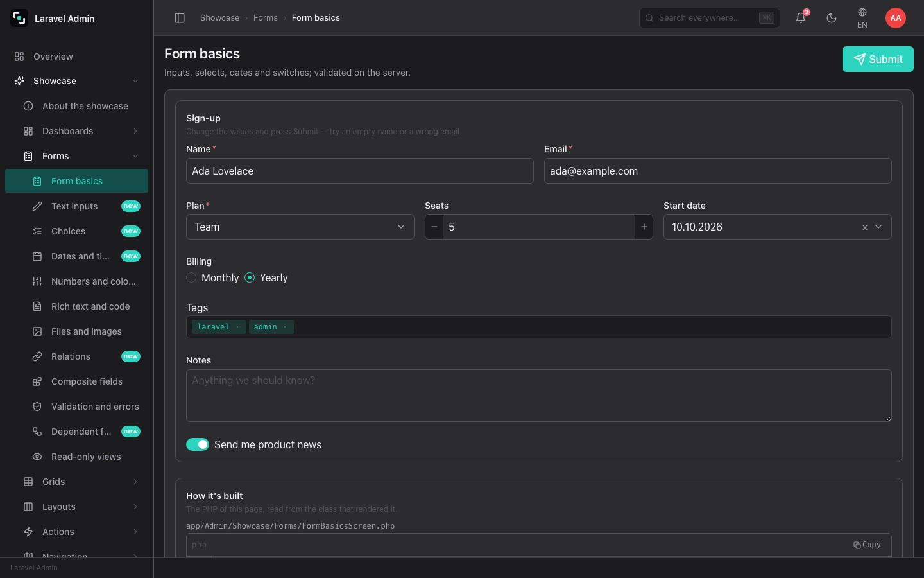
Task: Copy the PHP code snippet
Action: coord(867,545)
